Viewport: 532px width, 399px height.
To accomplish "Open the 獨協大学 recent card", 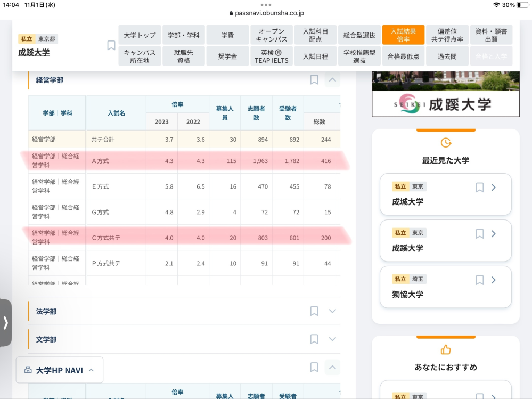I will (446, 287).
